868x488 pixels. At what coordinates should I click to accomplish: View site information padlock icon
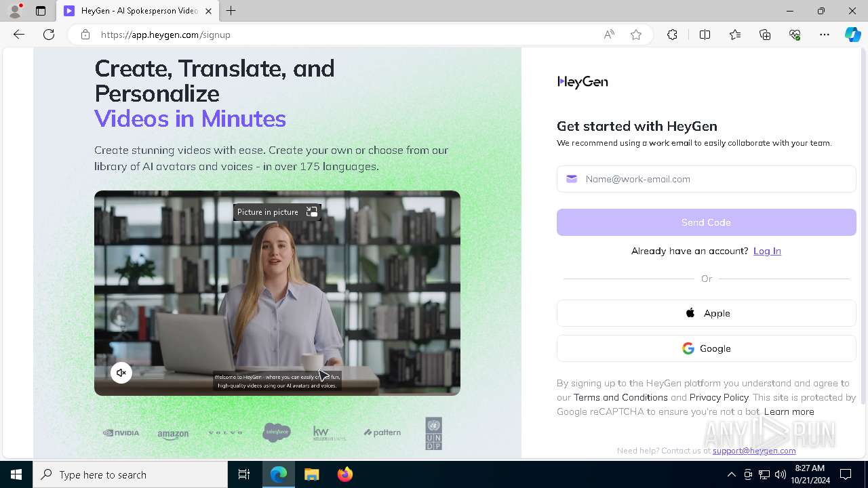85,35
